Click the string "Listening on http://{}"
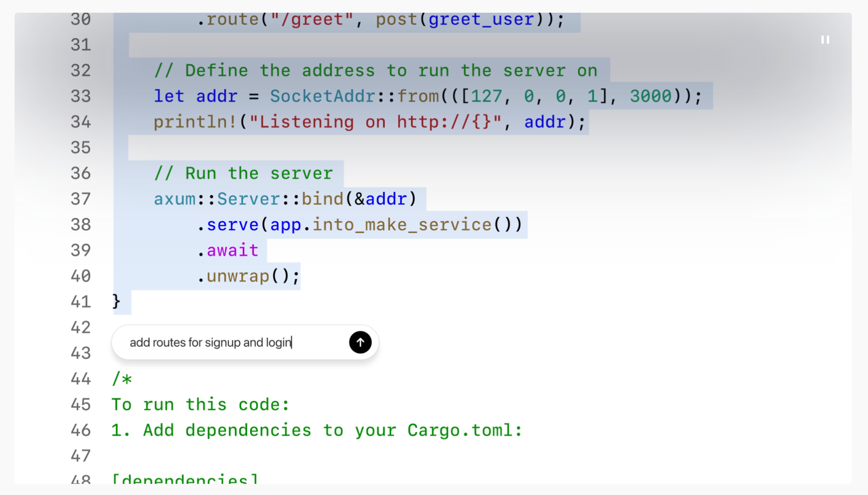 (376, 122)
